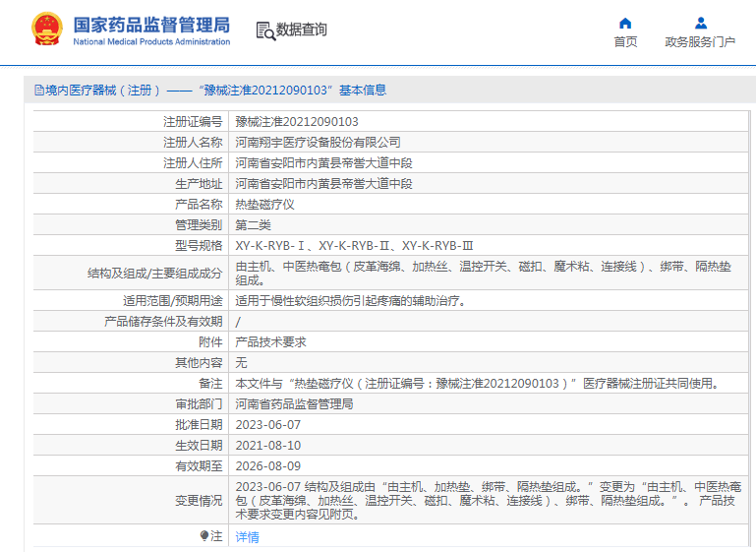Click approval date 2023-06-07
Viewport: 756px width, 552px height.
point(268,425)
